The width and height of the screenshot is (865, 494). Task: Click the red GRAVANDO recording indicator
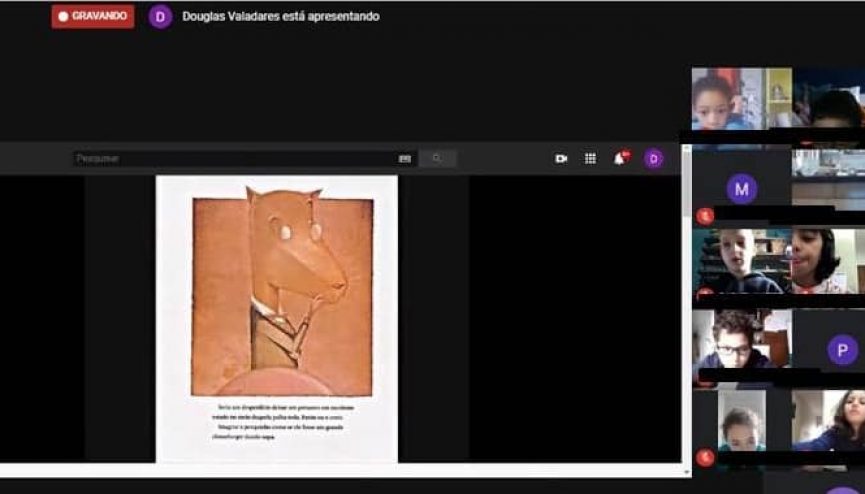coord(93,17)
